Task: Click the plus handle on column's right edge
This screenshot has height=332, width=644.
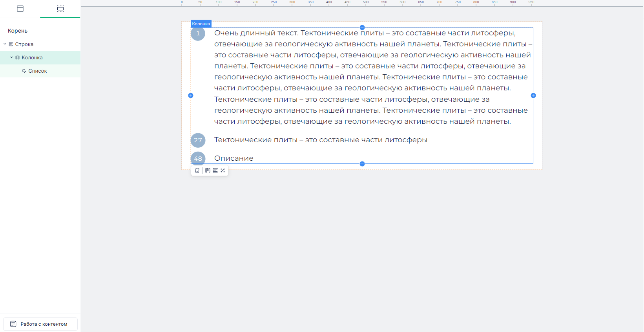Action: (533, 95)
